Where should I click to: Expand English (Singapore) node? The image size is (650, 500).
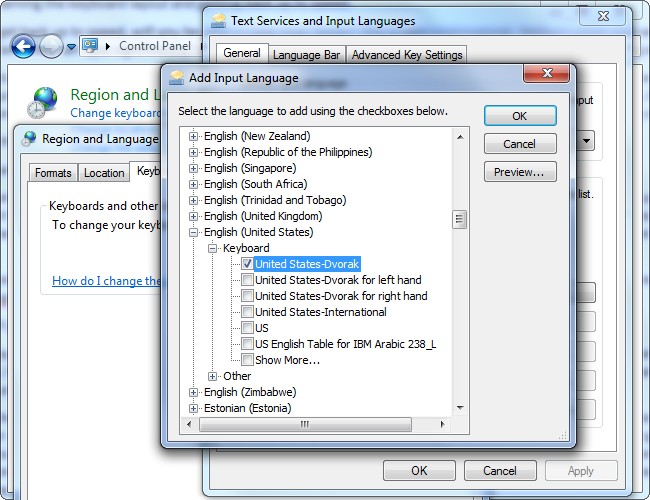tap(193, 168)
